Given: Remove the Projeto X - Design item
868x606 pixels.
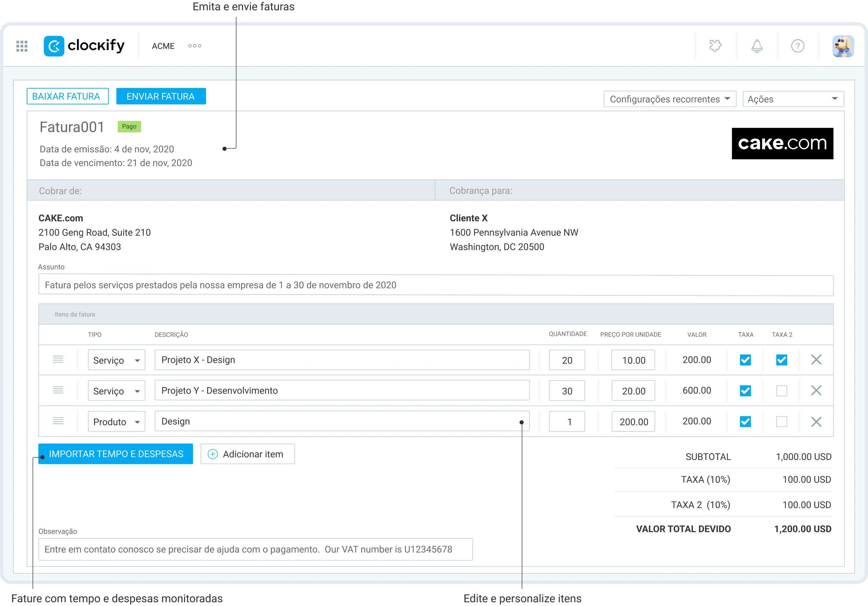Looking at the screenshot, I should coord(816,360).
